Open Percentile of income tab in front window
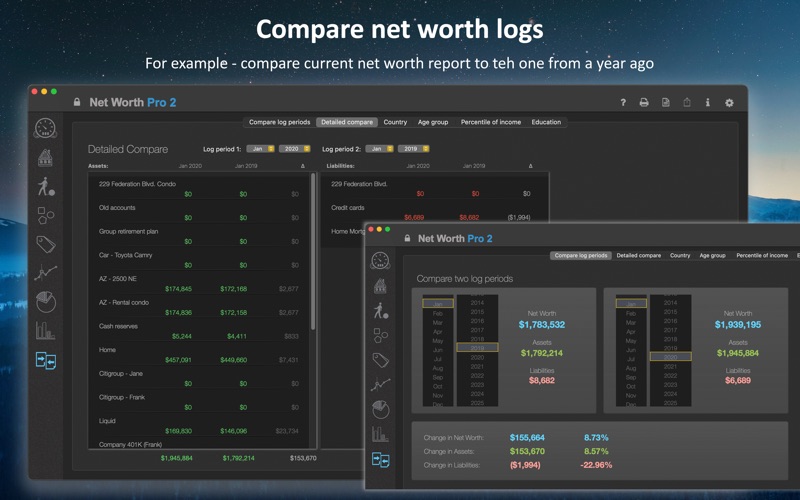This screenshot has height=500, width=800. pyautogui.click(x=762, y=256)
